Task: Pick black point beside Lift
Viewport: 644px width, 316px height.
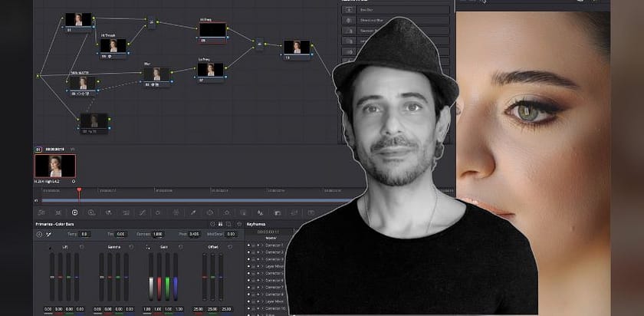Action: coord(50,248)
